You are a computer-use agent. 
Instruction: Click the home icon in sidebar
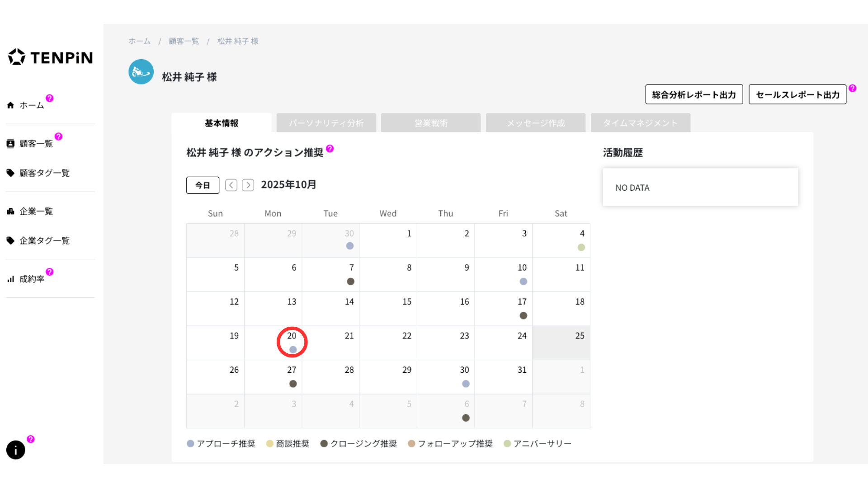point(10,105)
